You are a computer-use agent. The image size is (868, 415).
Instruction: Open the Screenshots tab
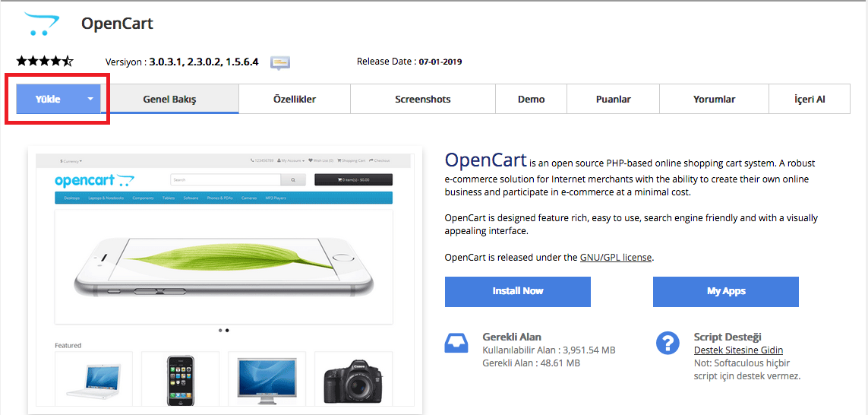pos(423,99)
